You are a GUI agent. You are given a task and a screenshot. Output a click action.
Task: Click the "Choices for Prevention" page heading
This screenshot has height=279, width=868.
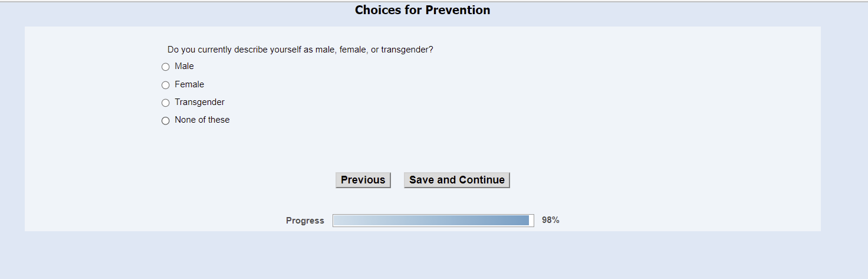point(422,10)
